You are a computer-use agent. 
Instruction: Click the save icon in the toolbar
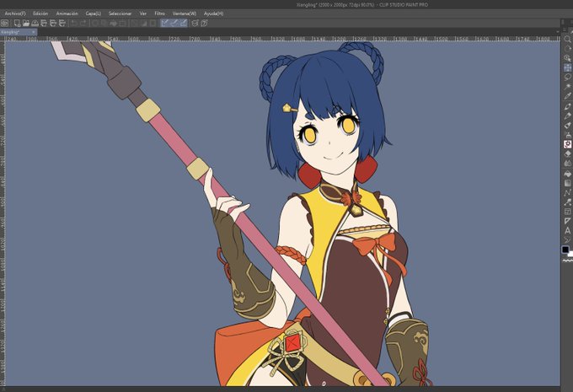pyautogui.click(x=35, y=24)
